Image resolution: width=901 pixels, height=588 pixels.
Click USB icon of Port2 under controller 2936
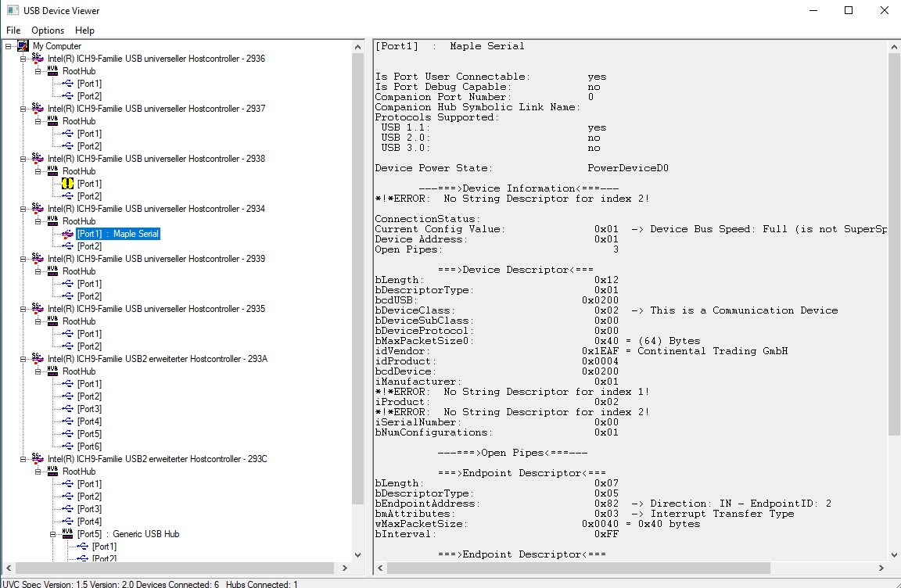68,96
